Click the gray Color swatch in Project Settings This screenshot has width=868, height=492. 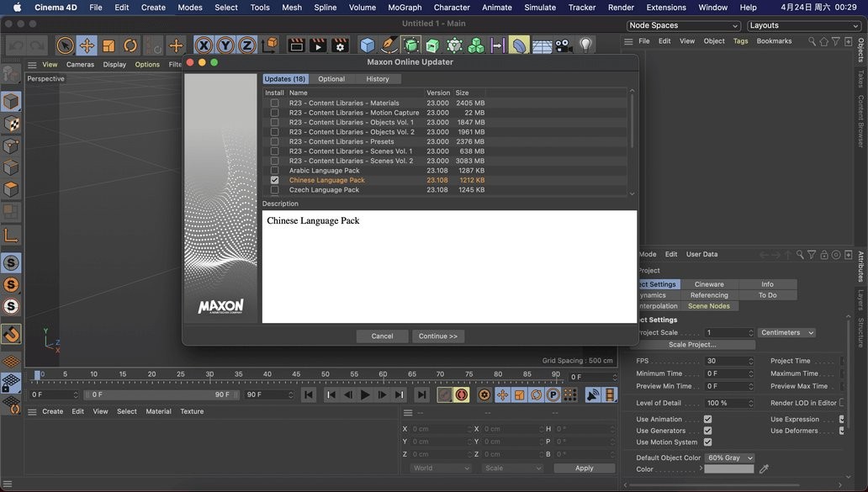click(728, 469)
